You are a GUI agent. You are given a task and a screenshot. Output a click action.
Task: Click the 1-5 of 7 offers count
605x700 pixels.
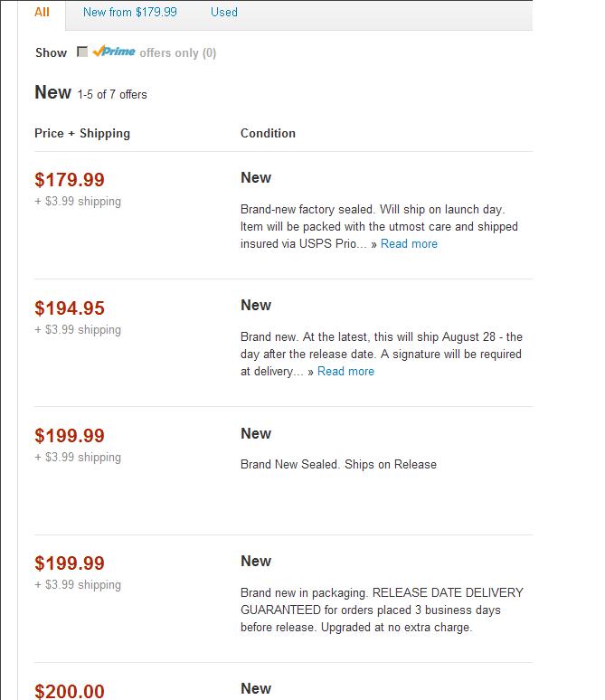(x=112, y=95)
